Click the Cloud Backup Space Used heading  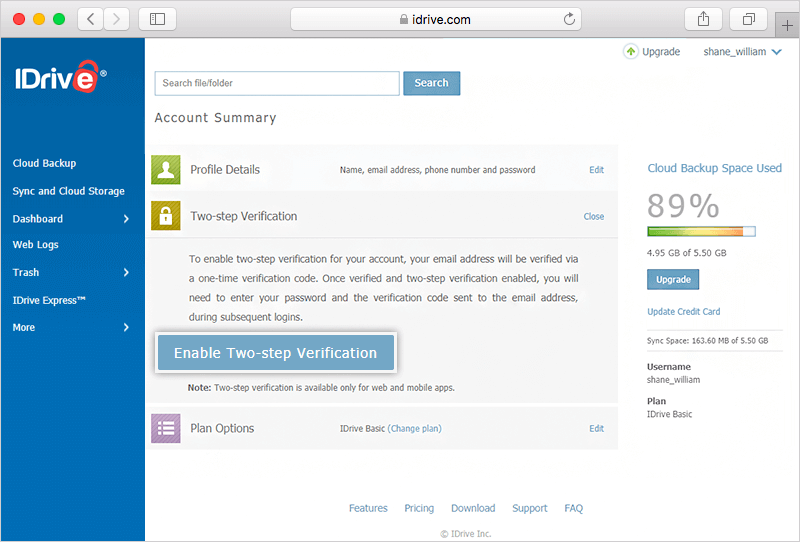point(714,168)
